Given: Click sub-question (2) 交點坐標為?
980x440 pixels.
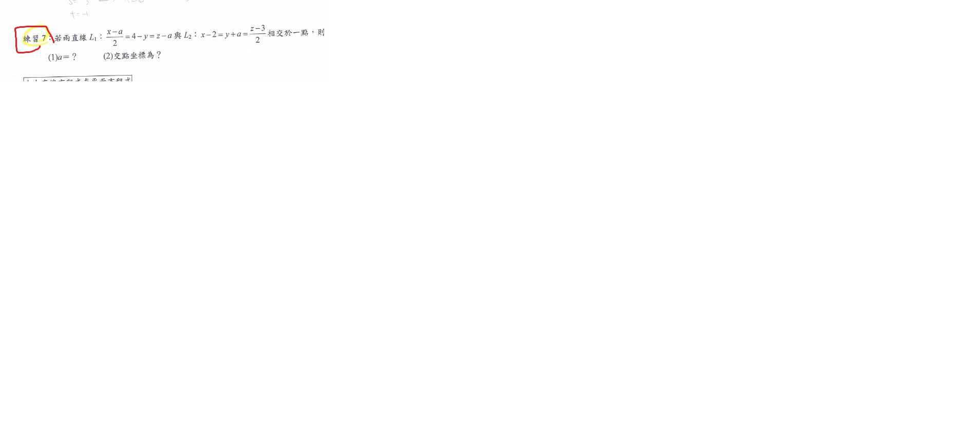Looking at the screenshot, I should click(x=132, y=56).
